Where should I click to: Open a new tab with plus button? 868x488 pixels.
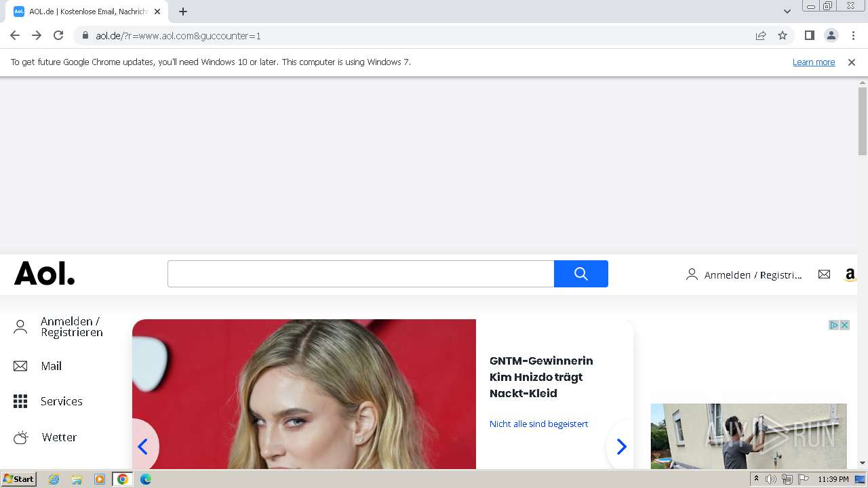[x=183, y=12]
